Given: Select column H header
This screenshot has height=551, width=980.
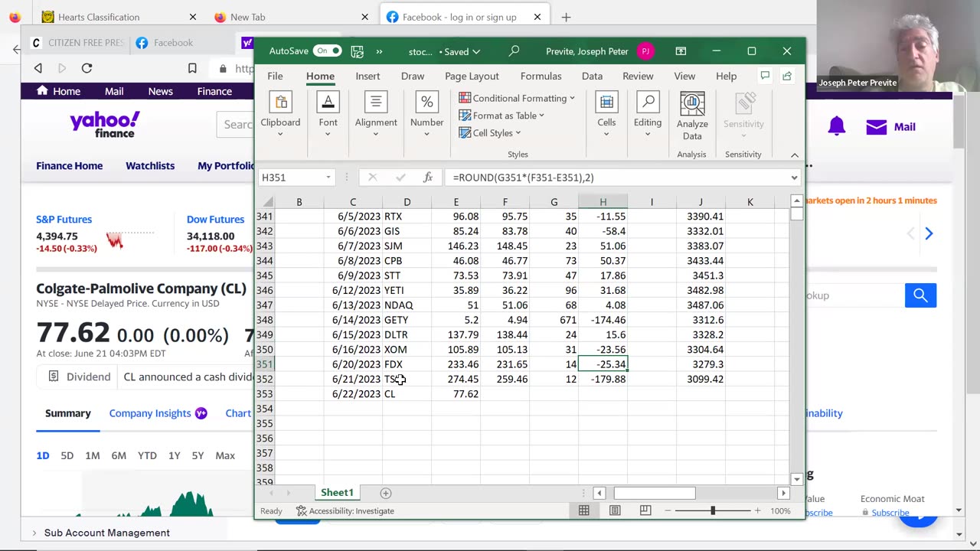Looking at the screenshot, I should point(603,202).
